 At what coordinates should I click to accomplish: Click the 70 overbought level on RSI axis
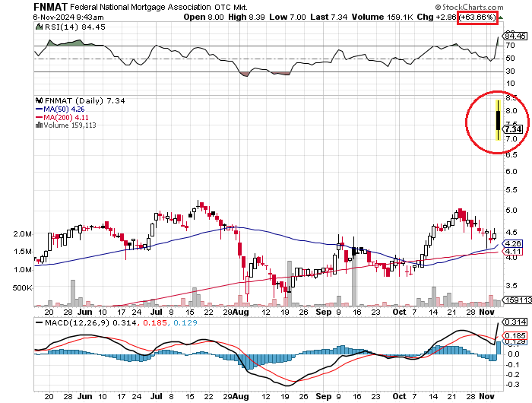coord(510,45)
